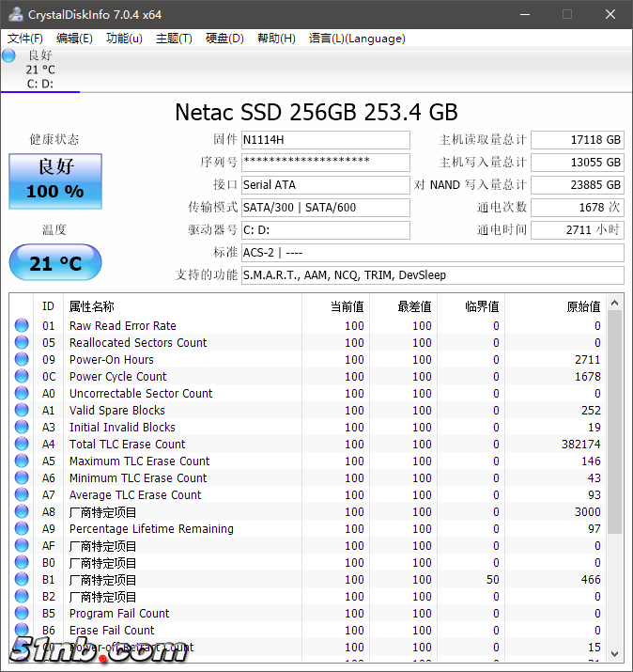Select the Reallocated Sectors Count row

pos(138,343)
